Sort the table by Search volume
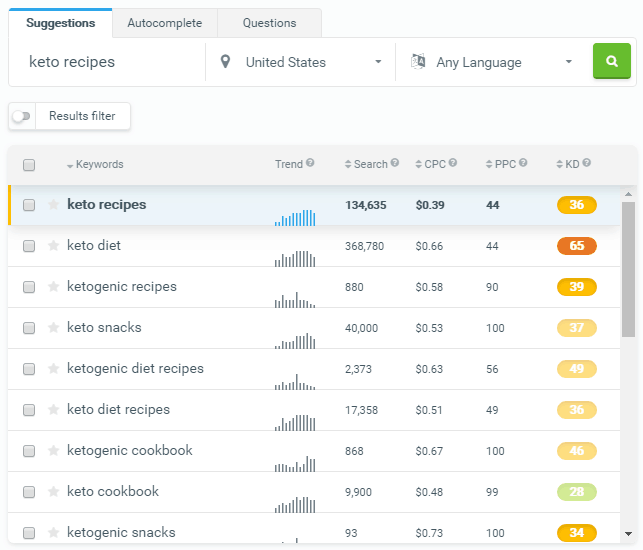 tap(370, 164)
